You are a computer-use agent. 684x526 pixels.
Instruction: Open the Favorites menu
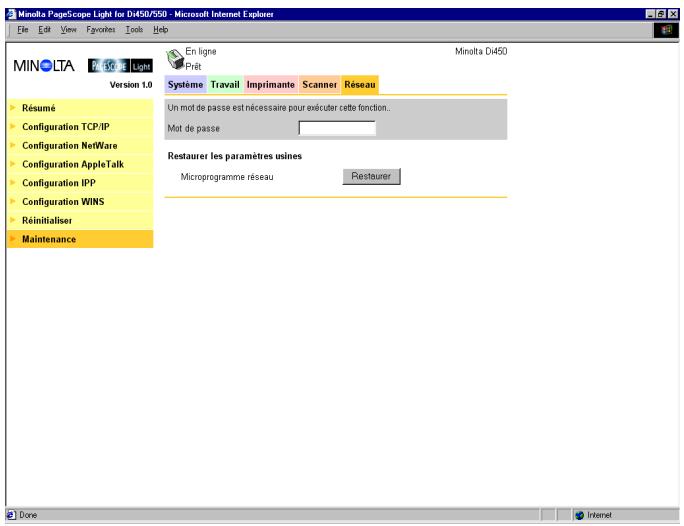(101, 30)
